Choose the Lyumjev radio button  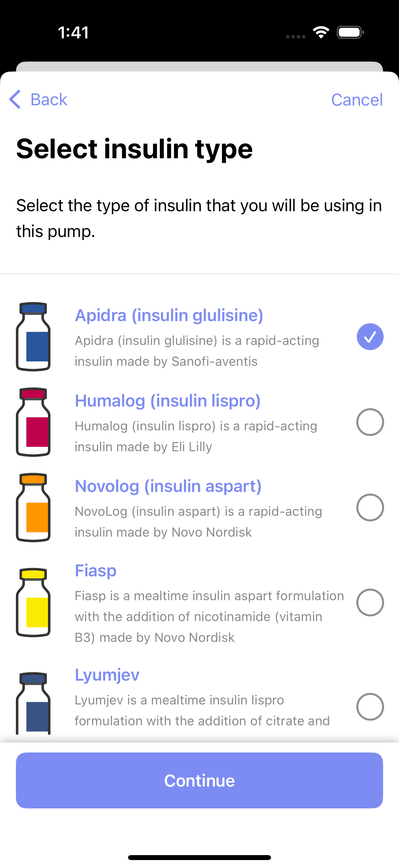(370, 706)
